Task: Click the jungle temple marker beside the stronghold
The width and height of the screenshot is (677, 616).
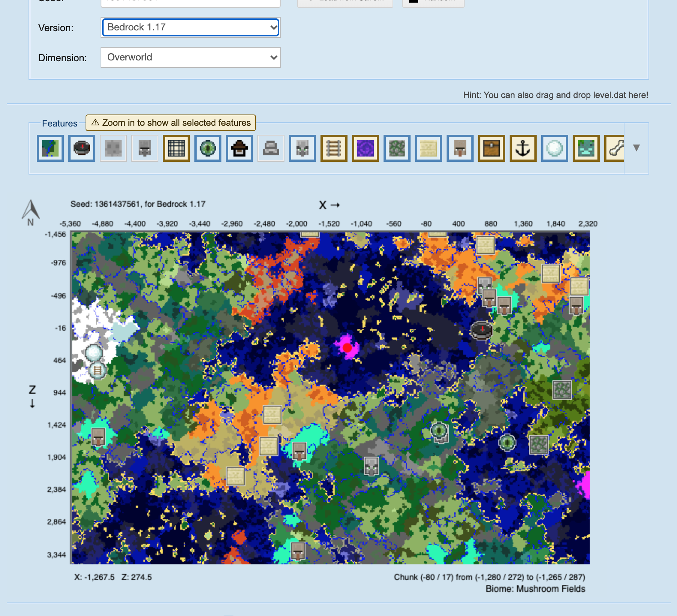Action: click(x=539, y=444)
